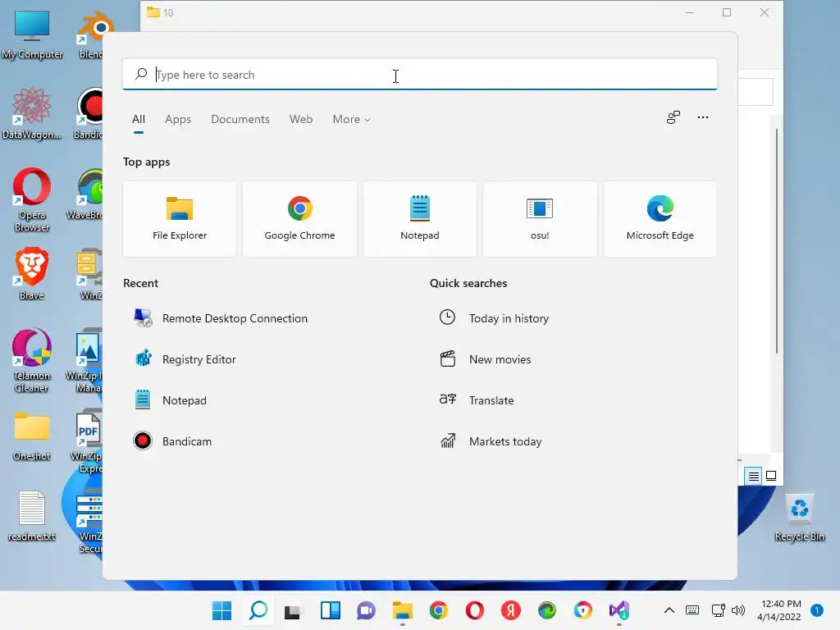Screen dimensions: 840x630
Task: Open Microsoft Edge from Top apps
Action: click(660, 219)
